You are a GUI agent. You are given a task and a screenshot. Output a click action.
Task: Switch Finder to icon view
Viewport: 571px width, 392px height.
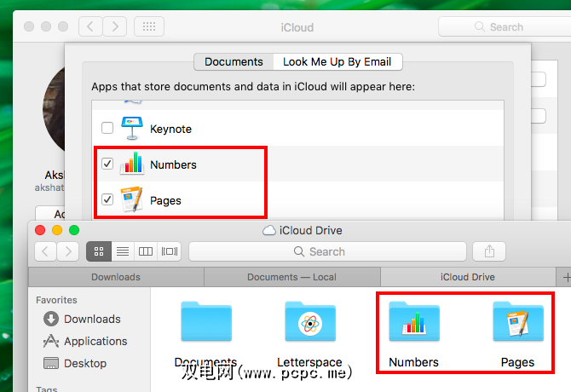click(x=99, y=251)
